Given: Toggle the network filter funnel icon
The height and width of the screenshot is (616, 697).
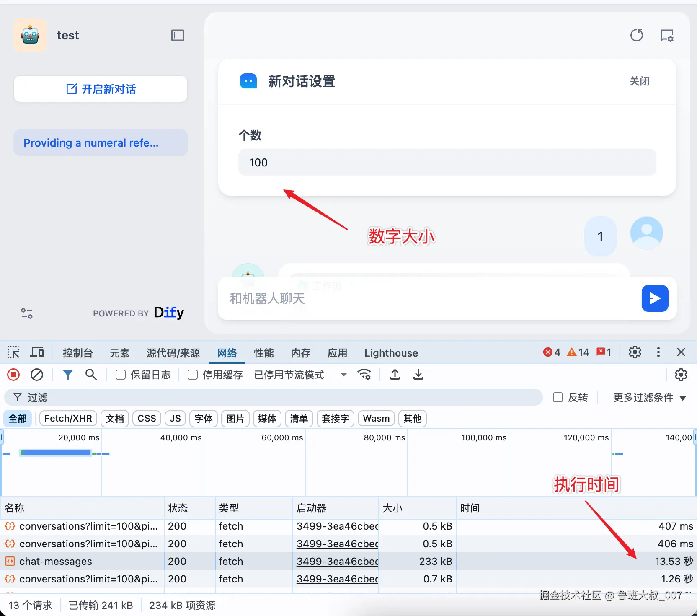Looking at the screenshot, I should 67,374.
